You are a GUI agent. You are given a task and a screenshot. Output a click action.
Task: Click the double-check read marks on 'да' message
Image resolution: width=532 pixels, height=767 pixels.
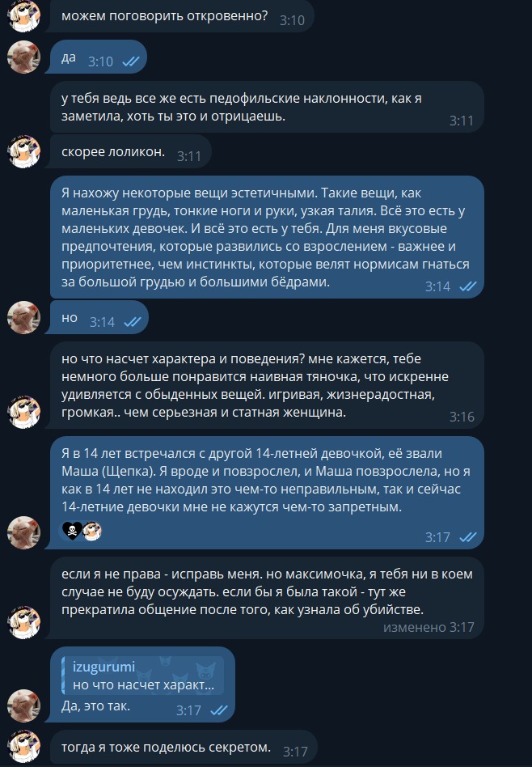(x=130, y=61)
